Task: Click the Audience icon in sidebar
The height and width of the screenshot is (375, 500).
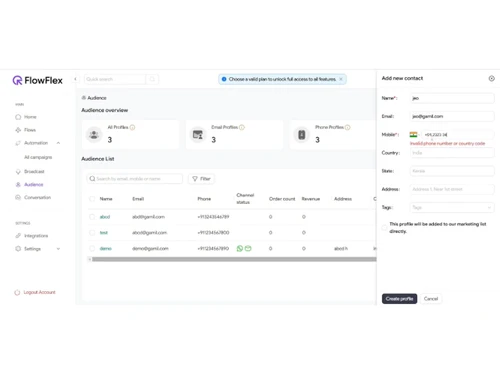Action: [18, 185]
